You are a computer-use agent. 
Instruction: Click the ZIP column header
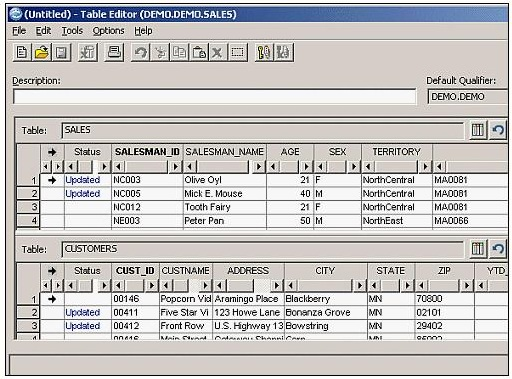pyautogui.click(x=444, y=271)
